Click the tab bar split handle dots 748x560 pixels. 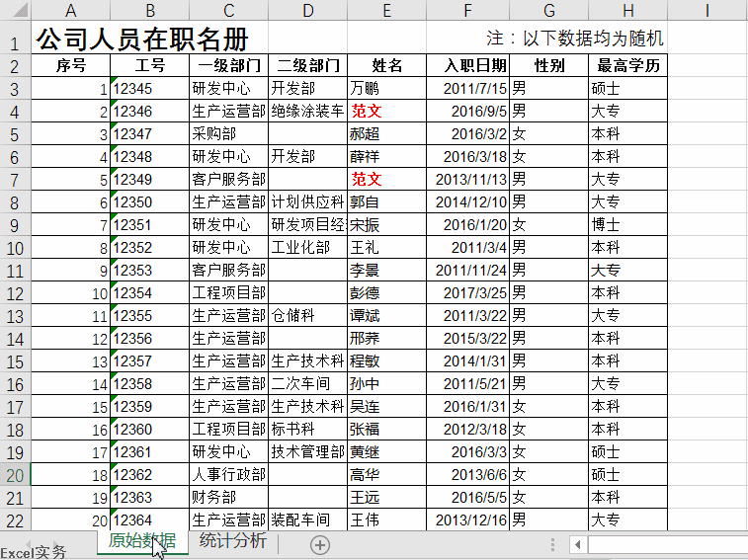552,544
